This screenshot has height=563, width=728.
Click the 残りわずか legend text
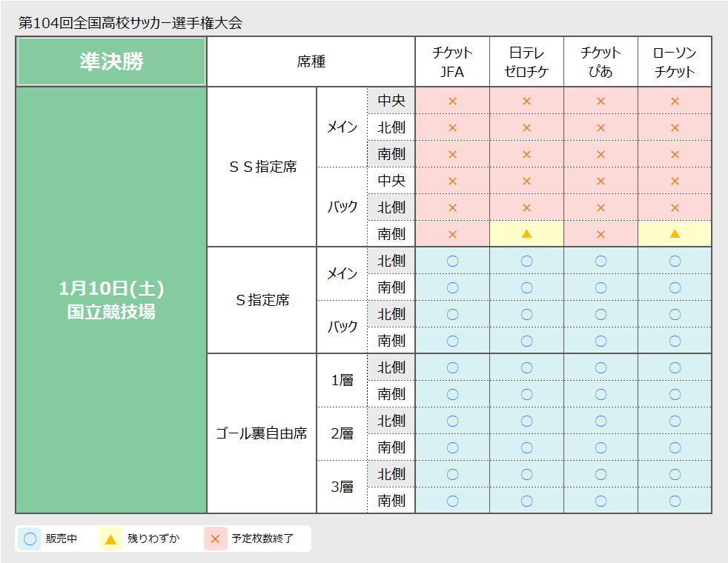153,539
